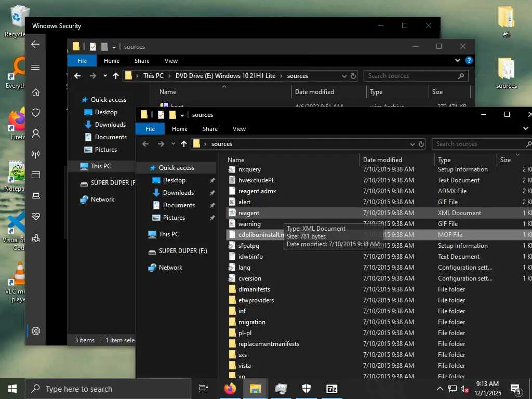Click Search sources box in front window
The height and width of the screenshot is (399, 532).
(482, 144)
